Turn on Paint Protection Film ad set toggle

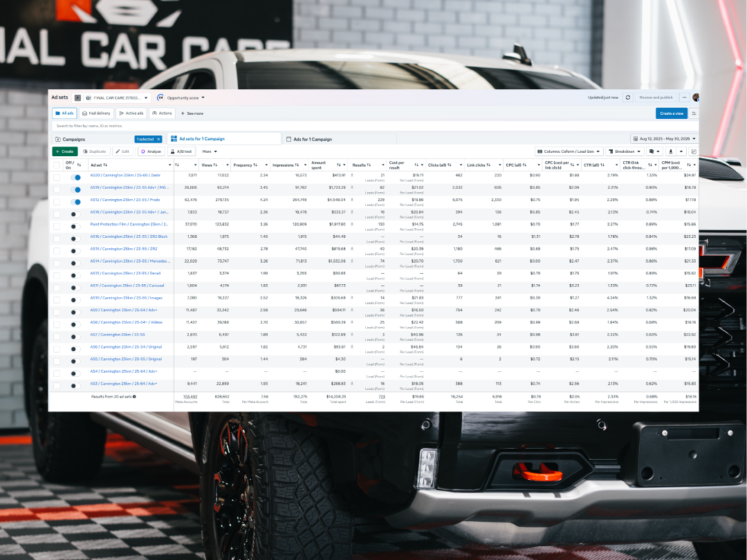click(x=76, y=227)
